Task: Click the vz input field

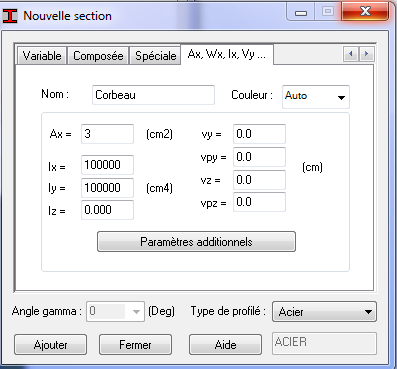Action: (x=259, y=180)
